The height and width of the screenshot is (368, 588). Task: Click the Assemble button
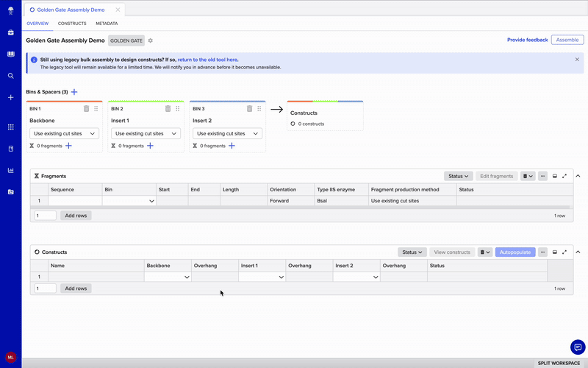[567, 40]
